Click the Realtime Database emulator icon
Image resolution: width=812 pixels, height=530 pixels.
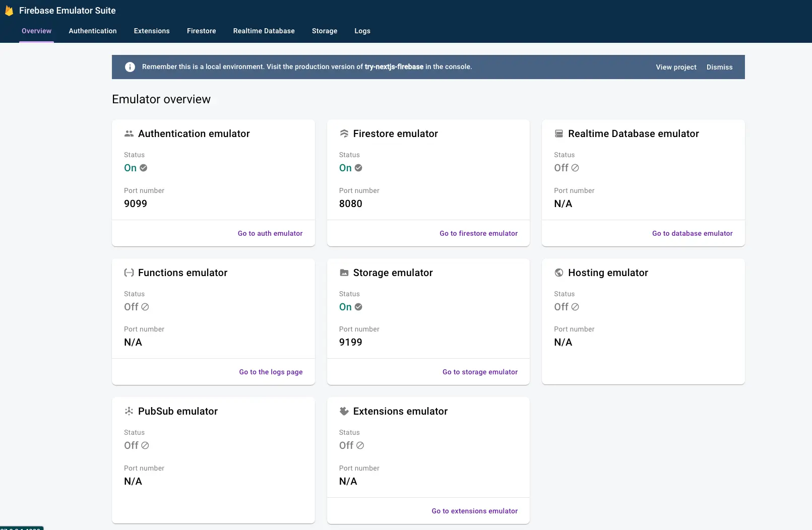coord(559,134)
